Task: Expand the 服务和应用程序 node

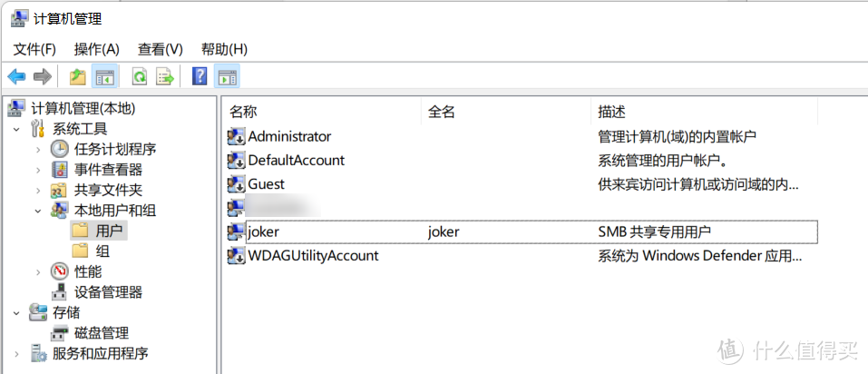Action: pos(17,354)
